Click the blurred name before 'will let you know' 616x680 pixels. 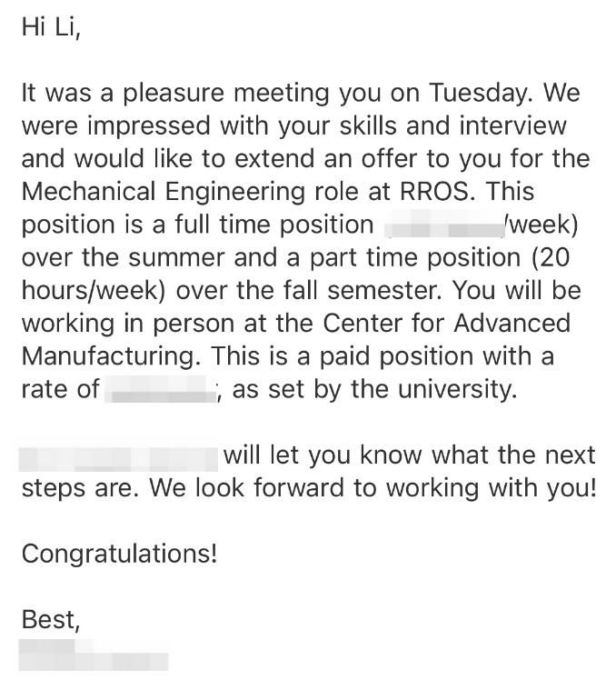pos(118,457)
